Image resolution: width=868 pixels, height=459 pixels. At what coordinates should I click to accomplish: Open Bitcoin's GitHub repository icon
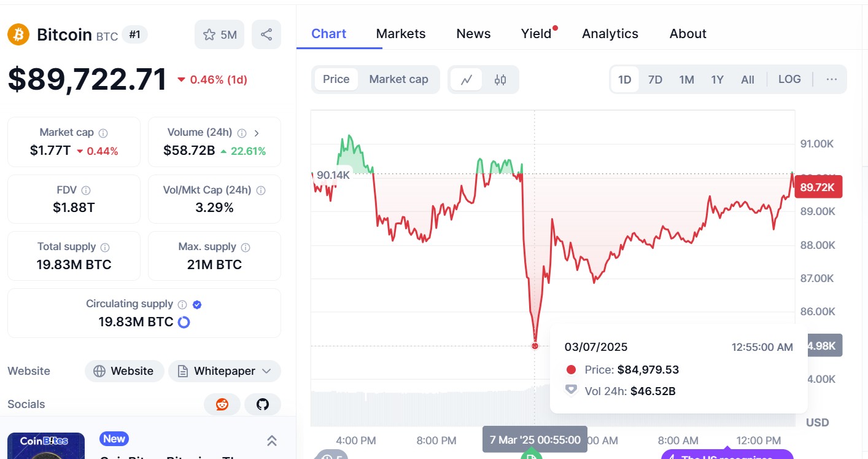click(x=263, y=404)
